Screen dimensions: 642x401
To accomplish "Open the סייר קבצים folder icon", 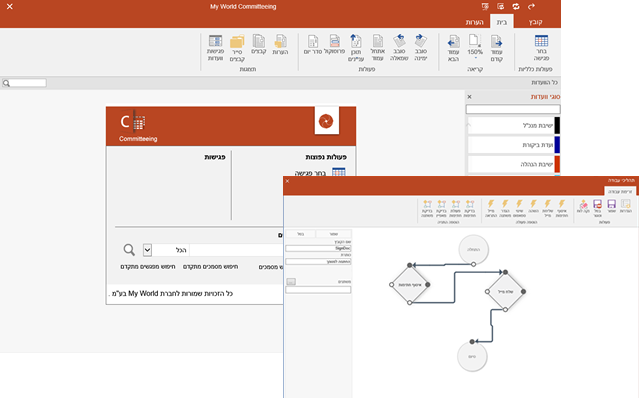I will (x=237, y=46).
